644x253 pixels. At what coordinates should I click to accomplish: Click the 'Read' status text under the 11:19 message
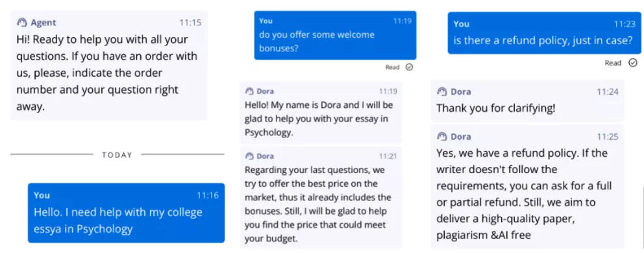tap(392, 68)
